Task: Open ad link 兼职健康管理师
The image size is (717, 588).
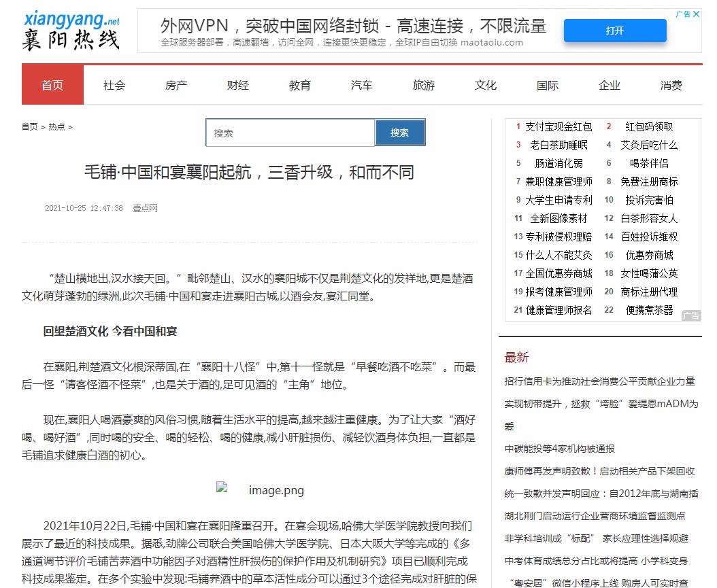Action: [x=558, y=181]
